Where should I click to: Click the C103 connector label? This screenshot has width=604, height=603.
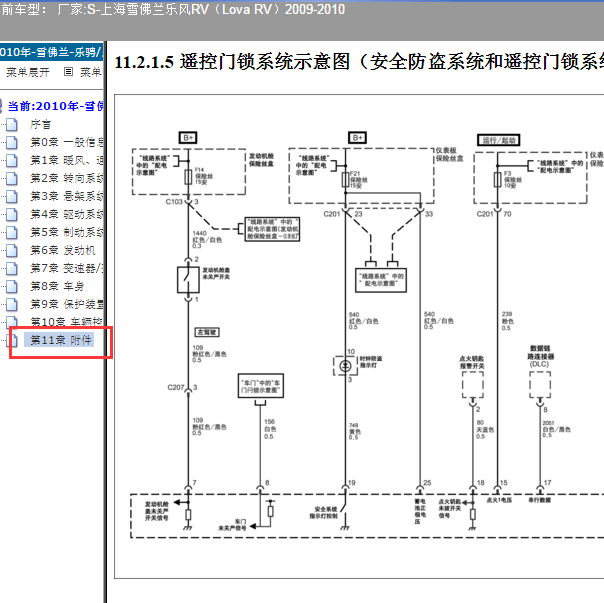pos(174,202)
